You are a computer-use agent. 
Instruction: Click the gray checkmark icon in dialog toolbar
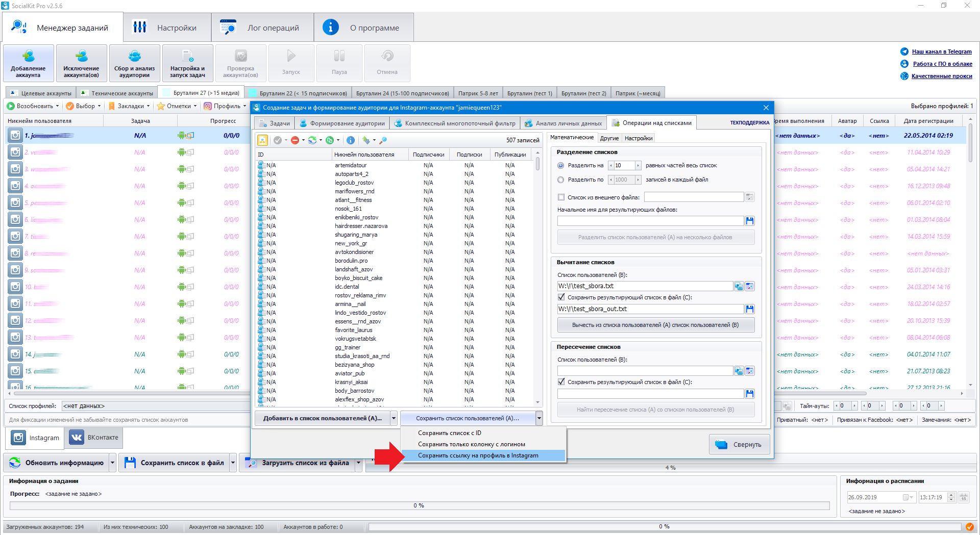[278, 140]
